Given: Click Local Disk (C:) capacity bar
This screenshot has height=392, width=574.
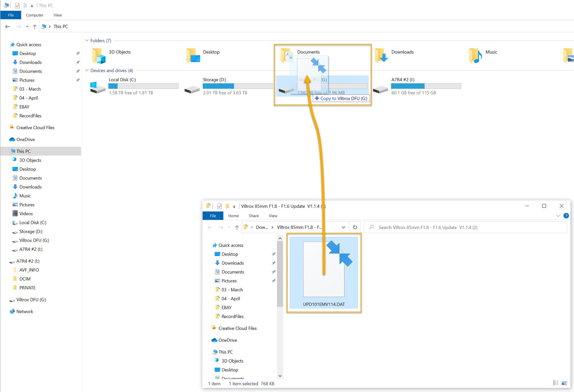Looking at the screenshot, I should [x=143, y=86].
